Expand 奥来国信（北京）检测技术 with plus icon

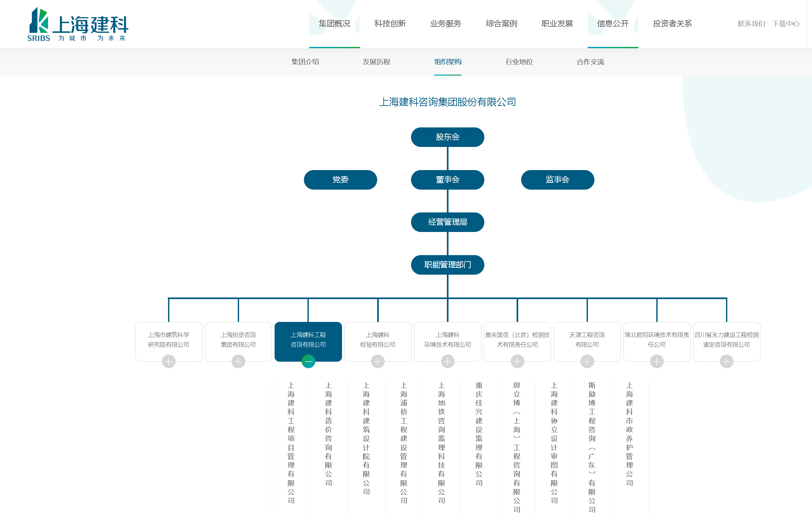tap(517, 362)
